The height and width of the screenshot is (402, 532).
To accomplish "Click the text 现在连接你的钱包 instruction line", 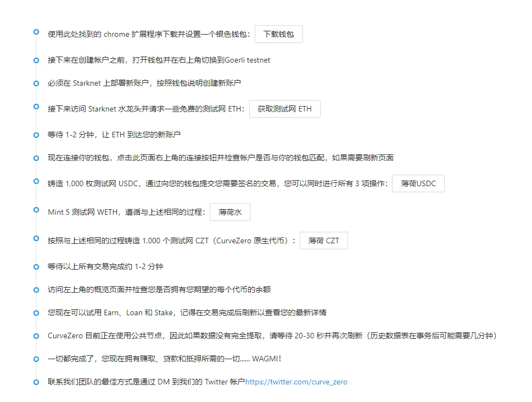I will pyautogui.click(x=221, y=158).
